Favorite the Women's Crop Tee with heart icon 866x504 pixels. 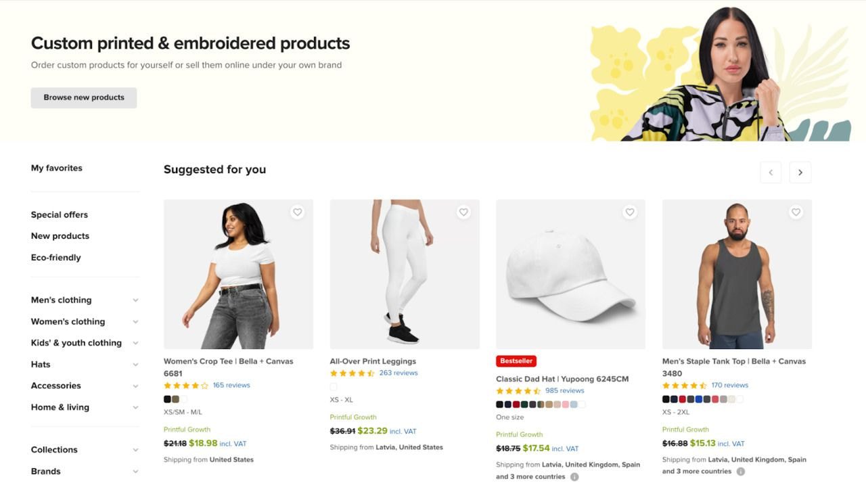297,212
